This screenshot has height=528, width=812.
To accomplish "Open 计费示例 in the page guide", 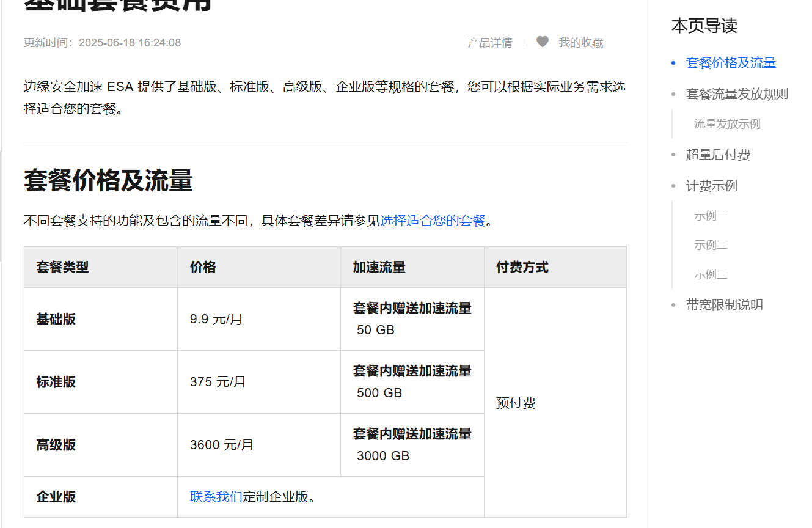I will pyautogui.click(x=711, y=186).
